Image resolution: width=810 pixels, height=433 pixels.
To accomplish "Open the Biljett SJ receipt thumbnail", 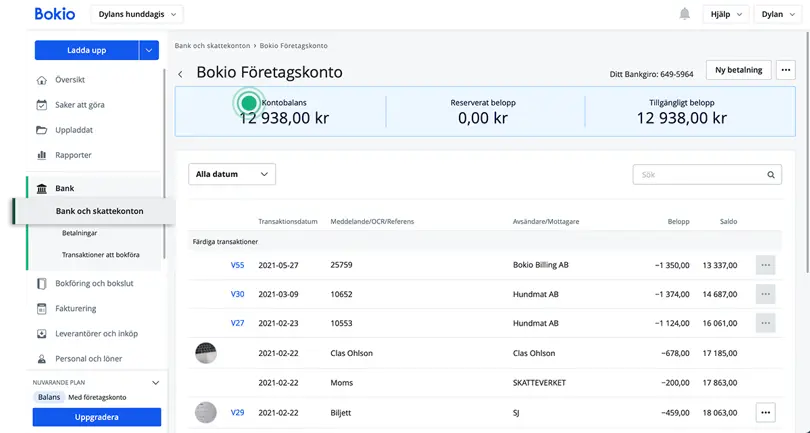I will (206, 412).
